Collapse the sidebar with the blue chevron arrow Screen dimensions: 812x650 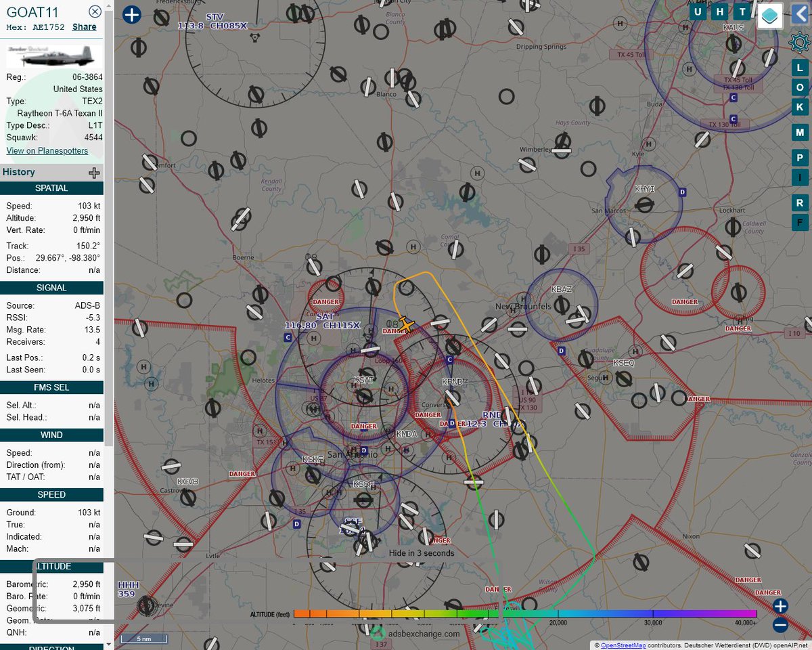pos(802,12)
